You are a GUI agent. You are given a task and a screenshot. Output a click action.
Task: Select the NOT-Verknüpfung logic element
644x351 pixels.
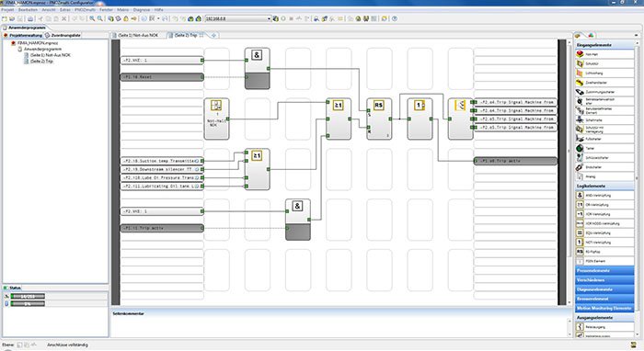click(x=604, y=242)
